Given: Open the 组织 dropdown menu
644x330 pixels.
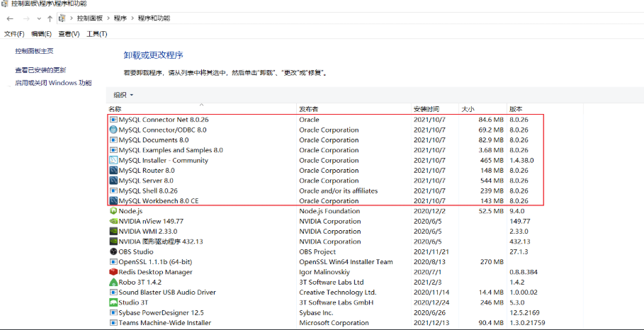Looking at the screenshot, I should pos(123,95).
